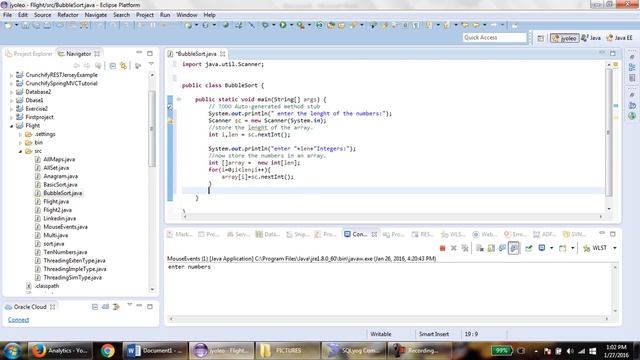The image size is (640, 360).
Task: Click Remove All Terminated Launches double-X icon
Action: pyautogui.click(x=465, y=248)
